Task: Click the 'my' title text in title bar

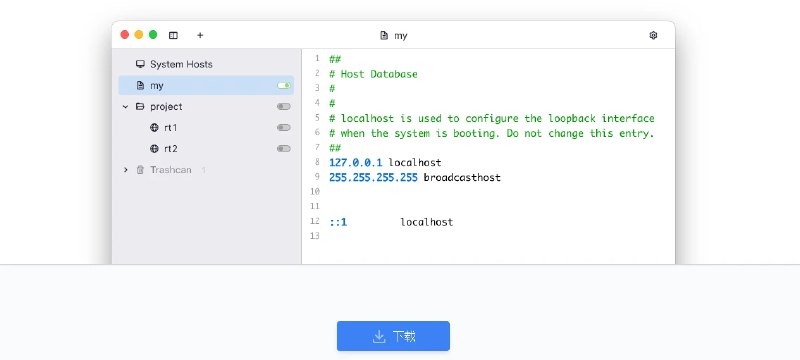Action: (401, 36)
